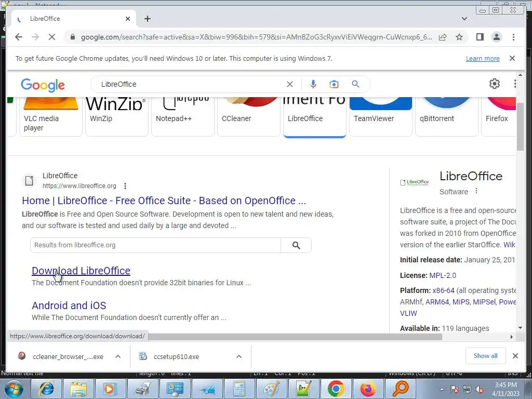
Task: Share this page via address bar icon
Action: click(x=443, y=37)
